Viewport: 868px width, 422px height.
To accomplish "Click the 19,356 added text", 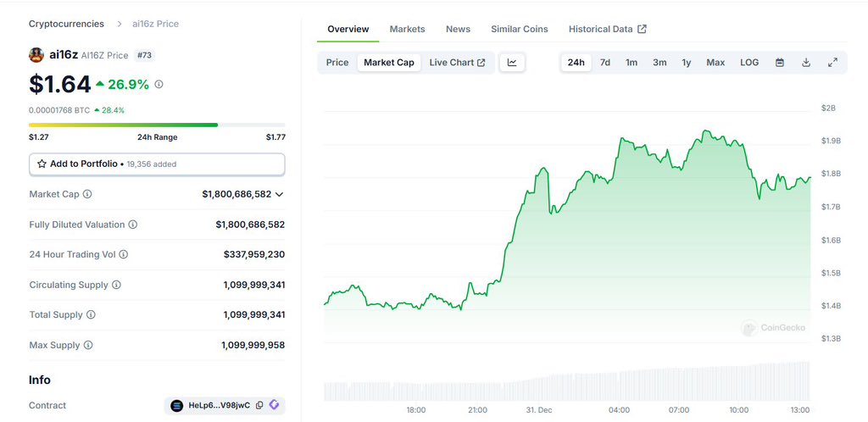I will click(x=152, y=164).
